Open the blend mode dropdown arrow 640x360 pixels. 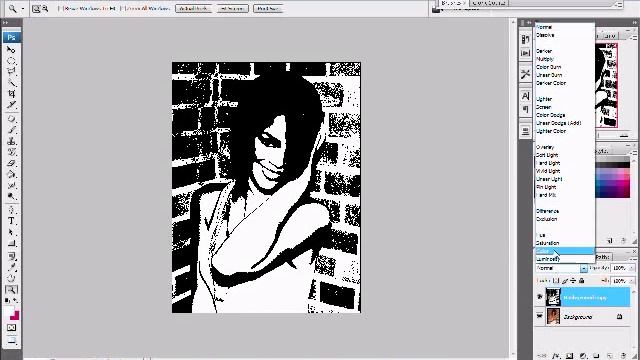(x=583, y=268)
